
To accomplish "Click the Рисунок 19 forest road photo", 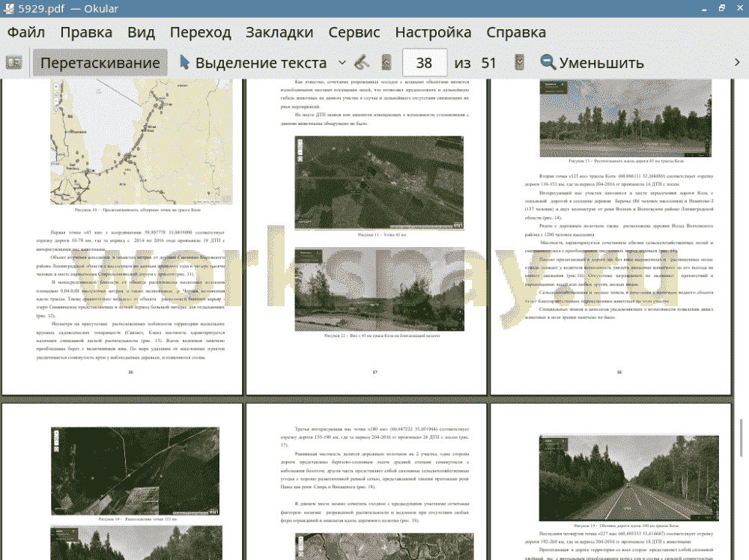I will (628, 478).
